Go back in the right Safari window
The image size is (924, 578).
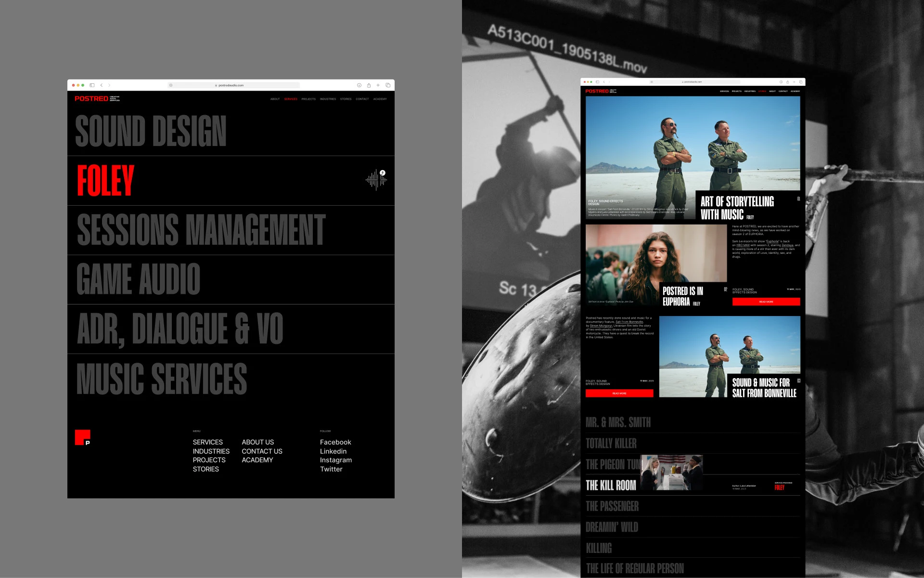point(604,82)
